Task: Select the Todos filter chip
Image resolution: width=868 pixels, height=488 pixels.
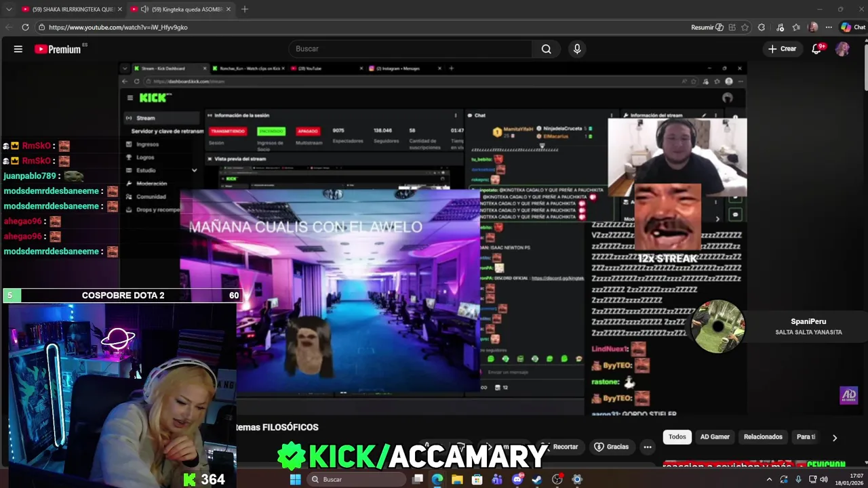Action: (677, 437)
